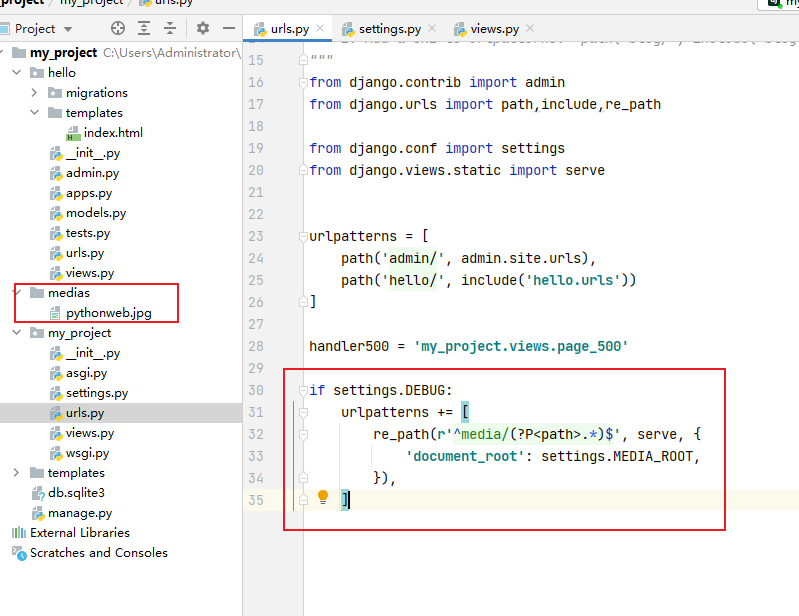Hide the Project panel with minus icon

229,28
